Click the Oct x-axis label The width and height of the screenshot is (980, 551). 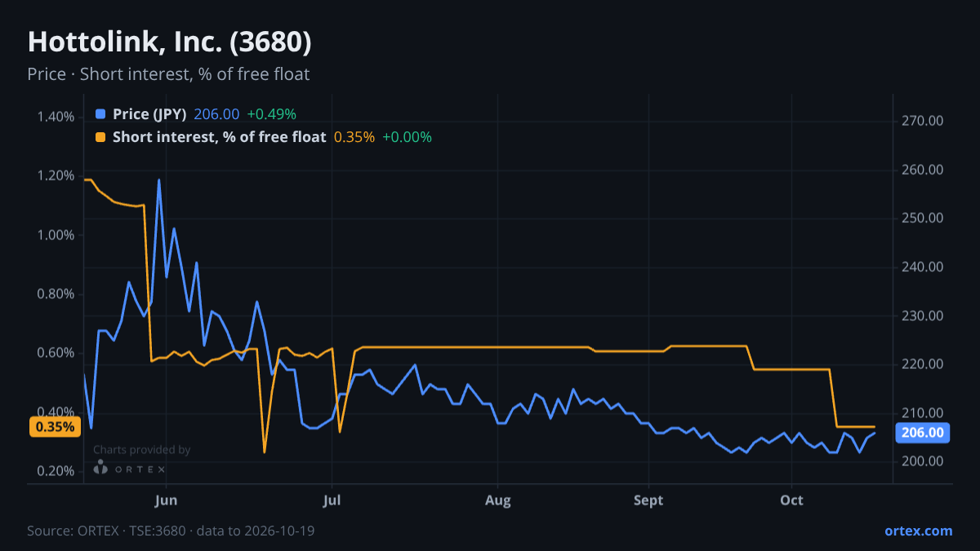[791, 500]
